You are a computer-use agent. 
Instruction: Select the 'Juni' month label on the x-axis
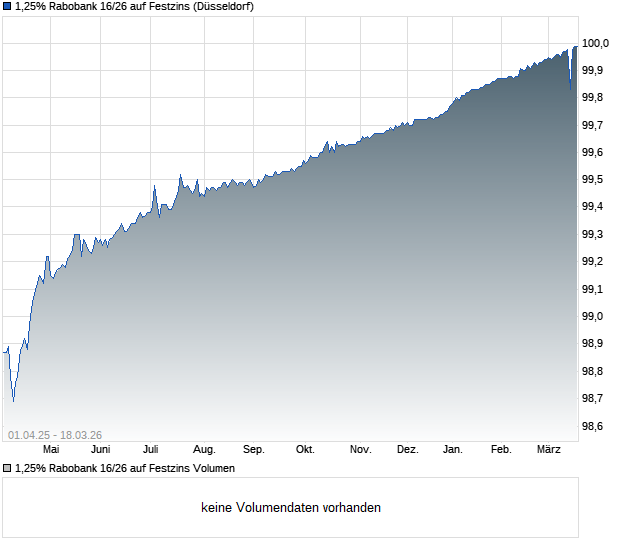coord(100,450)
